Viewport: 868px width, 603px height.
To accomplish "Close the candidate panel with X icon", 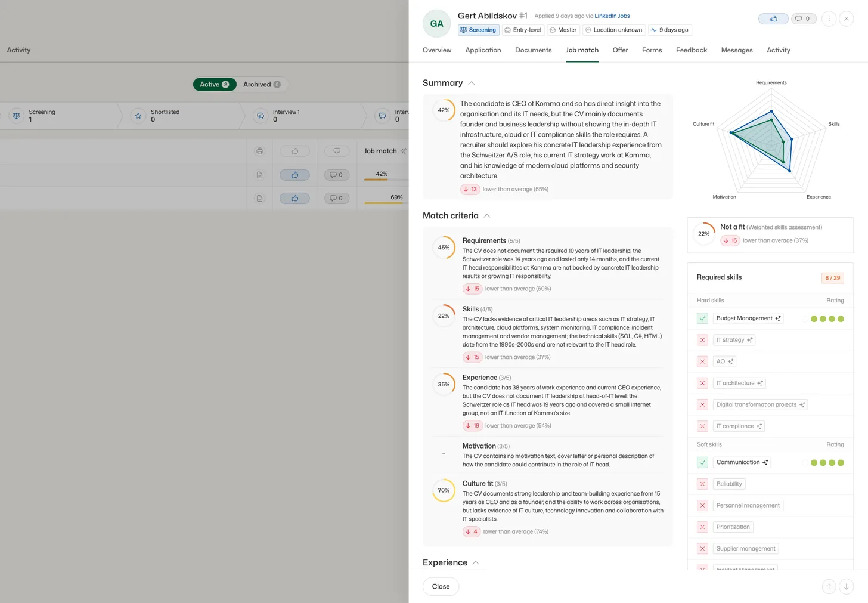I will [846, 19].
